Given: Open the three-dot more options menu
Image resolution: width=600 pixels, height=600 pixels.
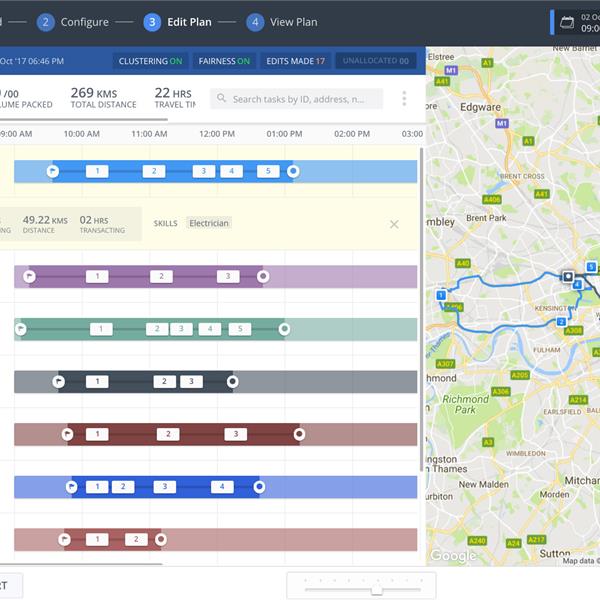Looking at the screenshot, I should pyautogui.click(x=404, y=99).
